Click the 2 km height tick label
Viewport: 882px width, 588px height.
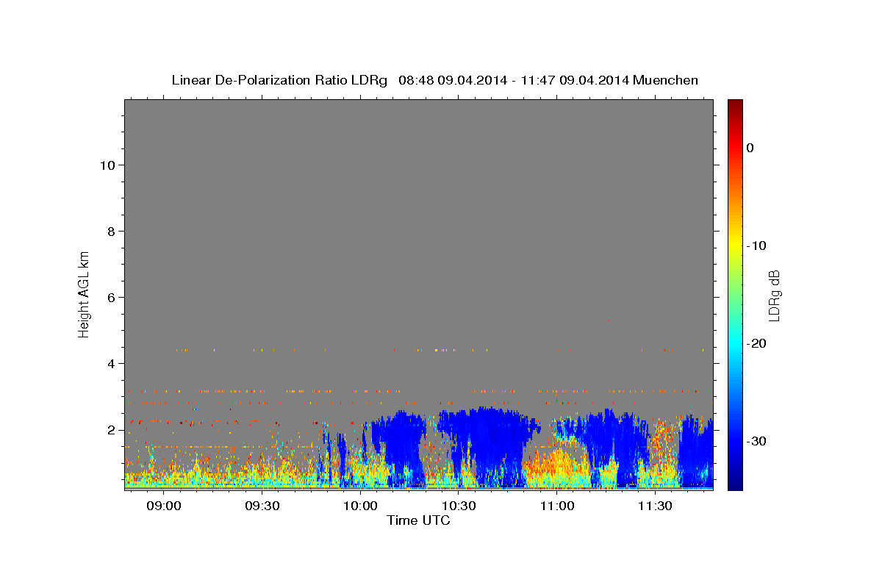(111, 430)
